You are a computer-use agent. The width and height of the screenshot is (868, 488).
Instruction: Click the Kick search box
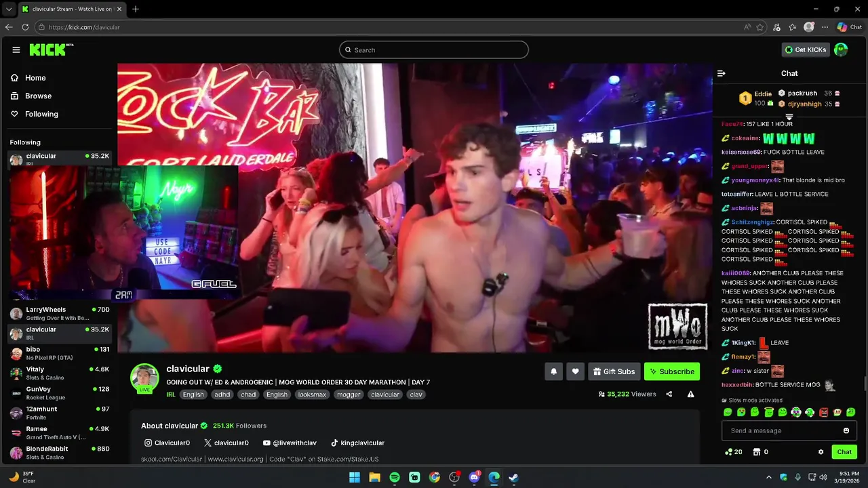pyautogui.click(x=434, y=49)
